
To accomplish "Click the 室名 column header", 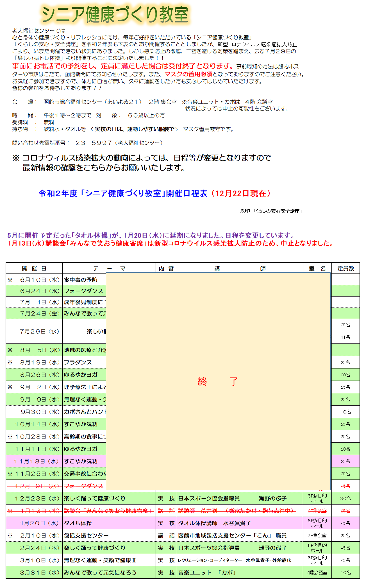I will pos(317,268).
